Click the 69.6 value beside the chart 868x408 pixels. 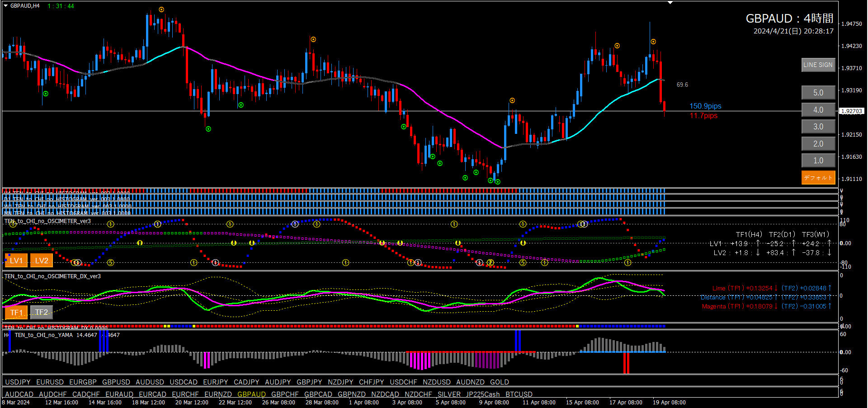click(682, 85)
